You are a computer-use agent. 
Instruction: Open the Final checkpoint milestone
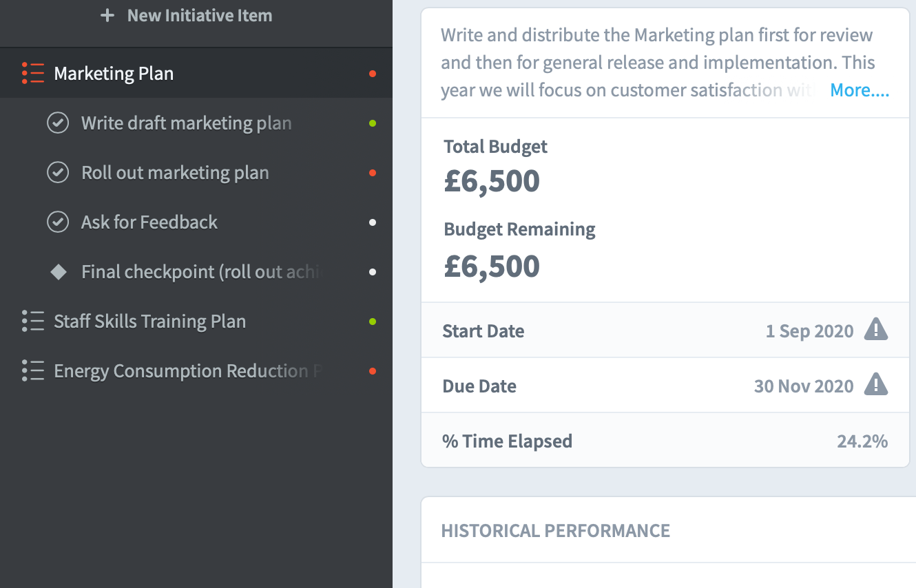tap(196, 272)
